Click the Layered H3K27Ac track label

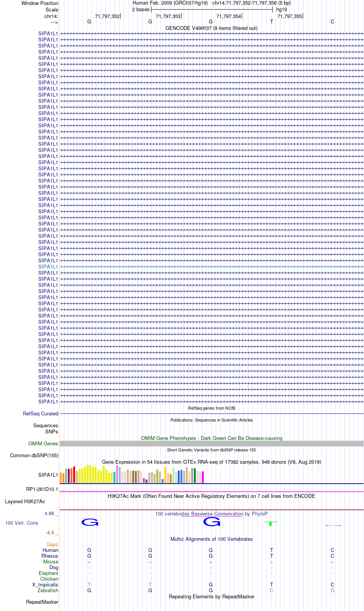click(x=25, y=501)
